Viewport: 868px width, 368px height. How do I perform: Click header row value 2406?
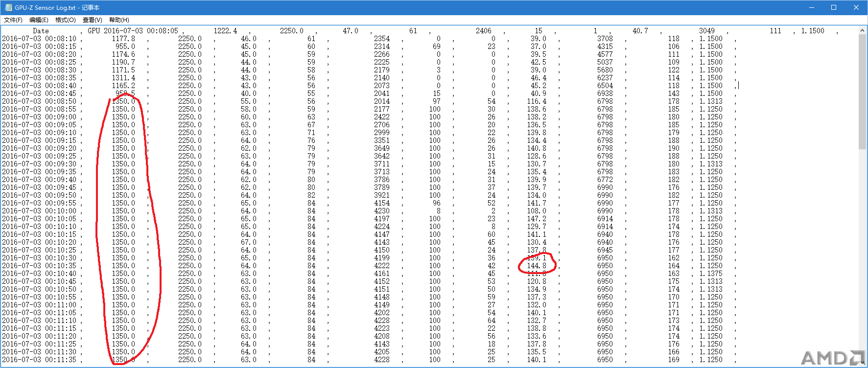click(484, 31)
